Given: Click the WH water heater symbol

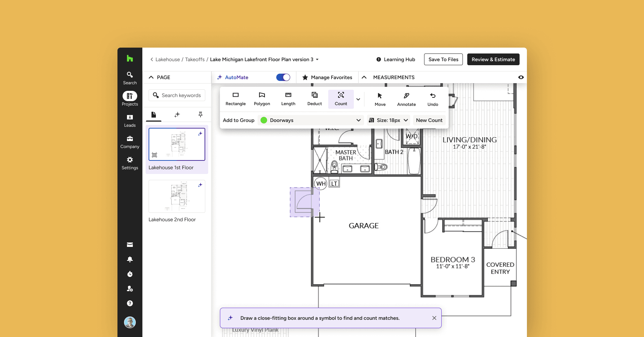Looking at the screenshot, I should [321, 184].
